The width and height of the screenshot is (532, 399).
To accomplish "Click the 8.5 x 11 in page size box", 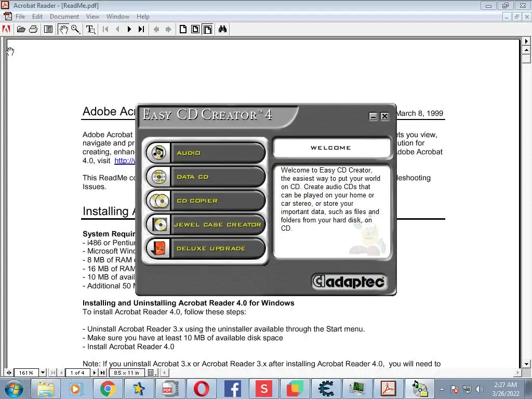I will (127, 373).
